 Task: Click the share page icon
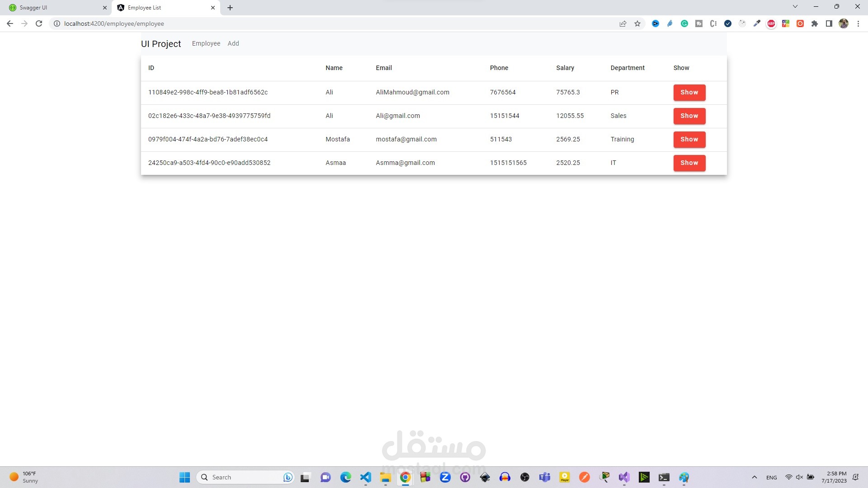point(623,23)
